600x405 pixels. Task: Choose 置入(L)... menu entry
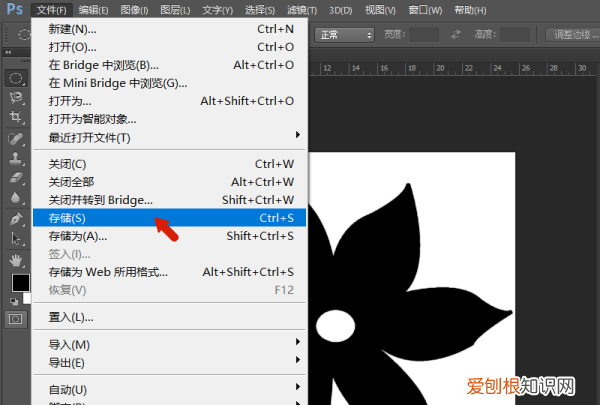(170, 317)
